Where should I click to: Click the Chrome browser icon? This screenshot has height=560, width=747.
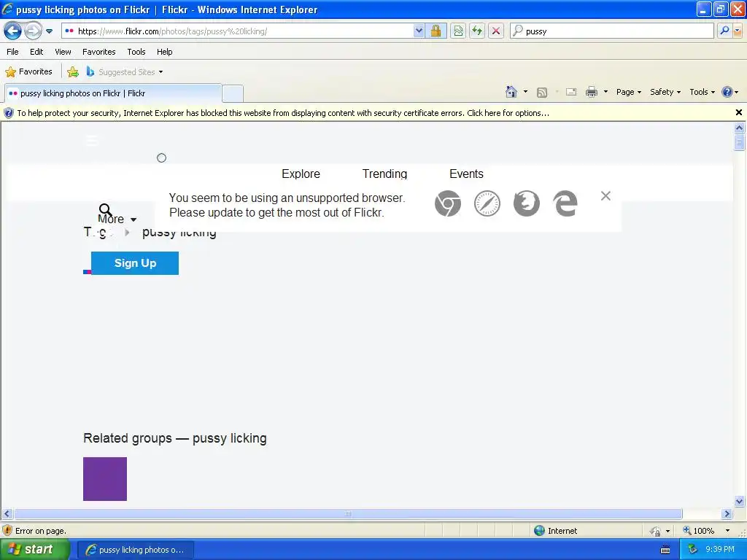coord(448,203)
